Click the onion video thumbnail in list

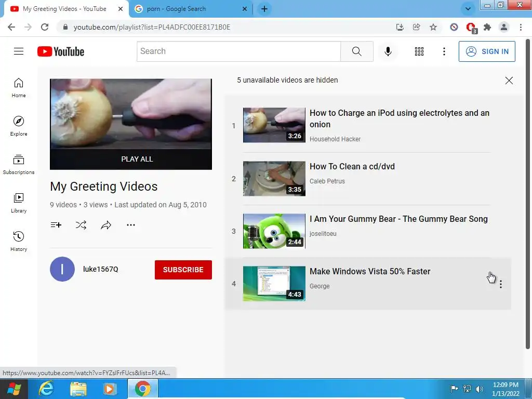(274, 125)
